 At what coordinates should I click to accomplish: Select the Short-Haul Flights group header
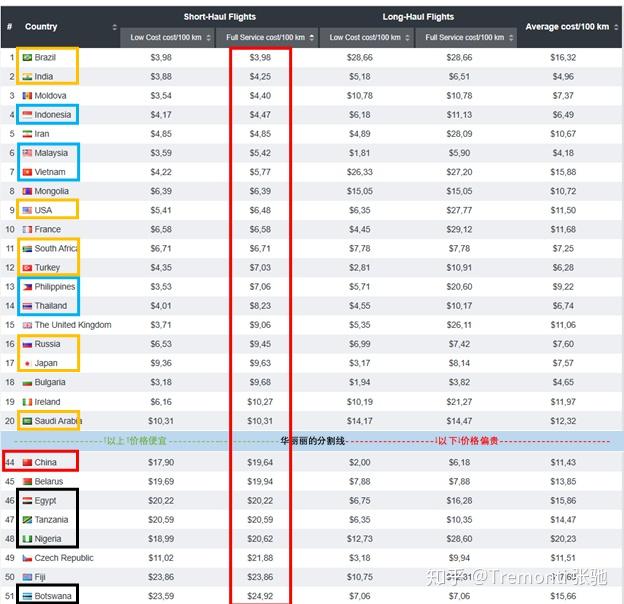[x=220, y=17]
